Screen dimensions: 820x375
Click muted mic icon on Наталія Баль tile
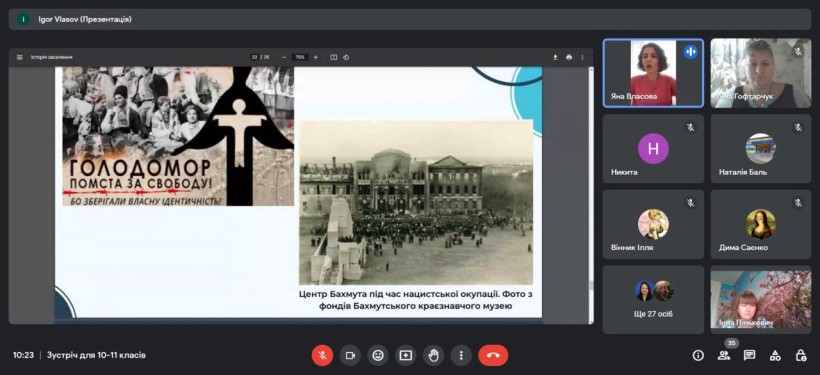pos(798,127)
